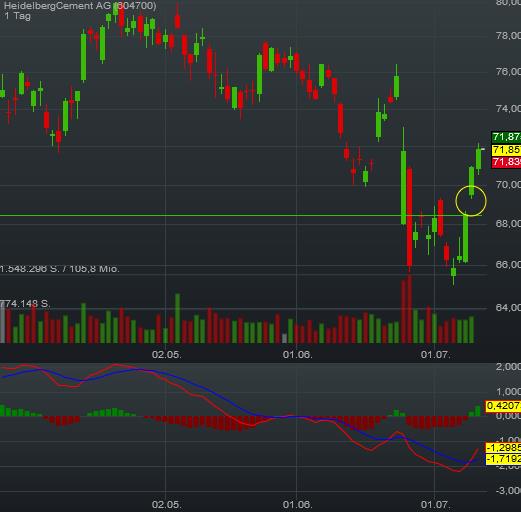Click the bottom 01.07. MACD axis date
The width and height of the screenshot is (521, 512).
[435, 504]
